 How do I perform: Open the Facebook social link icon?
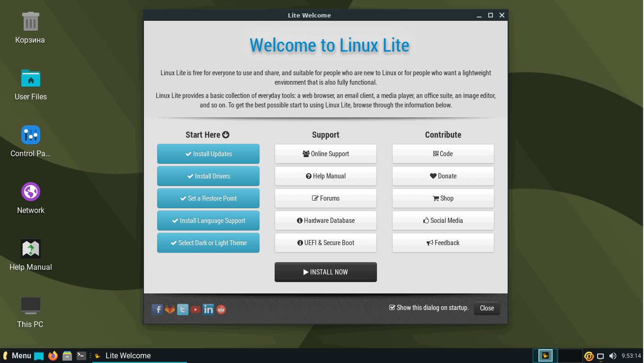157,310
